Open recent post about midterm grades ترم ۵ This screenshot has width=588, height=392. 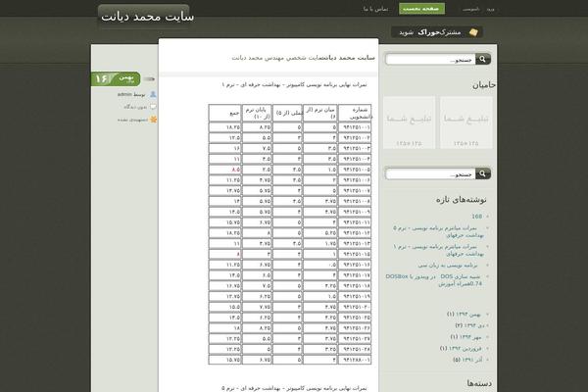coord(438,231)
